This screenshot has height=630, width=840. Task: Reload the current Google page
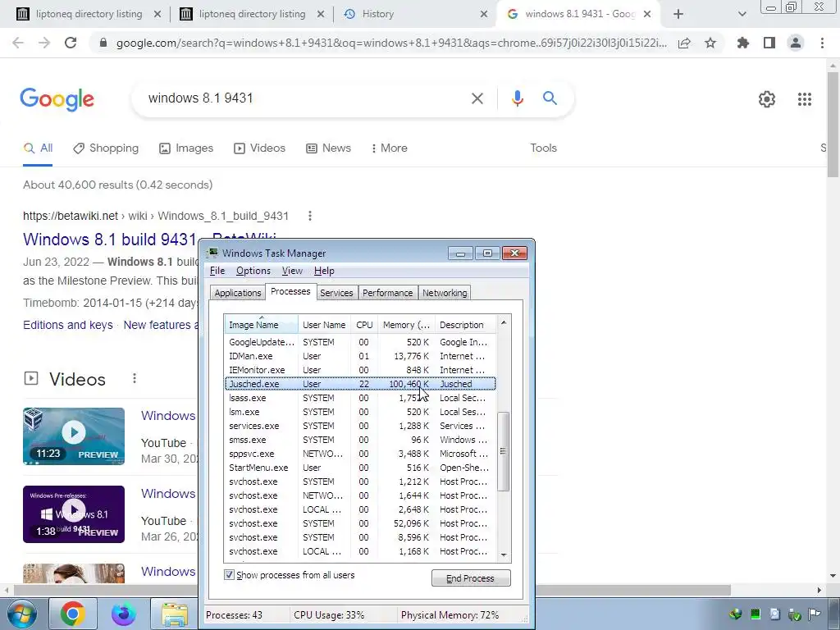click(x=71, y=43)
